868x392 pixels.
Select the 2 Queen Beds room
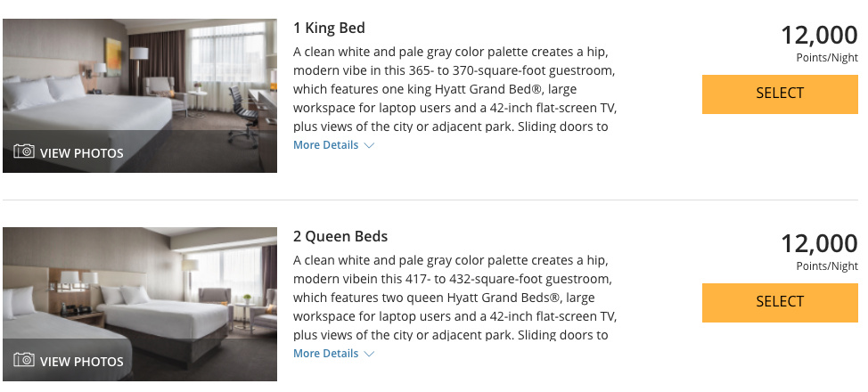[780, 302]
